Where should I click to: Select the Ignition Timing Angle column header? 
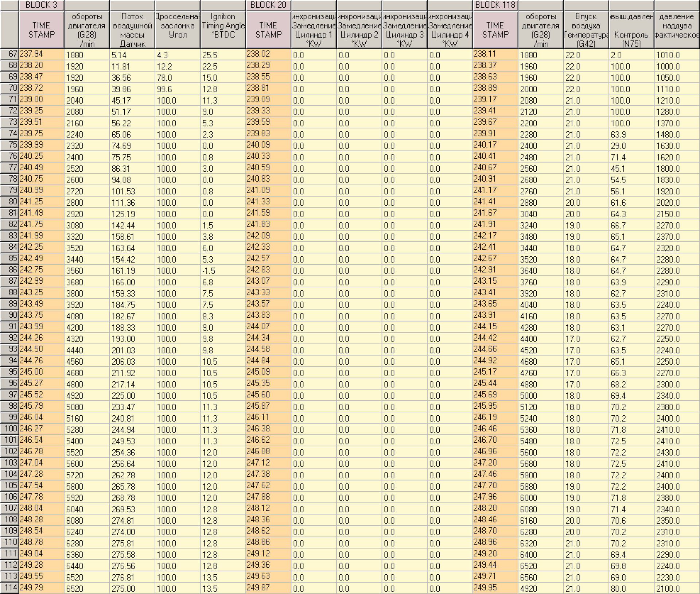pyautogui.click(x=223, y=30)
